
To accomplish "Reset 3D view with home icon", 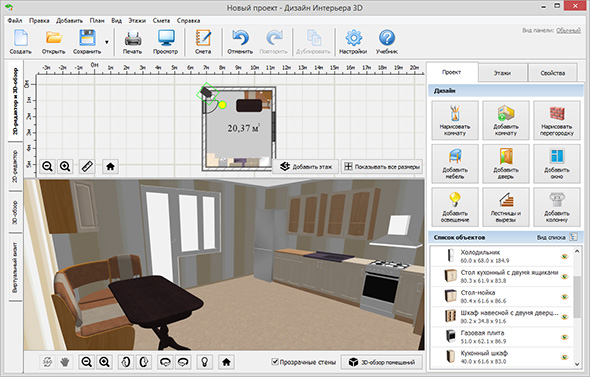I will coord(226,362).
